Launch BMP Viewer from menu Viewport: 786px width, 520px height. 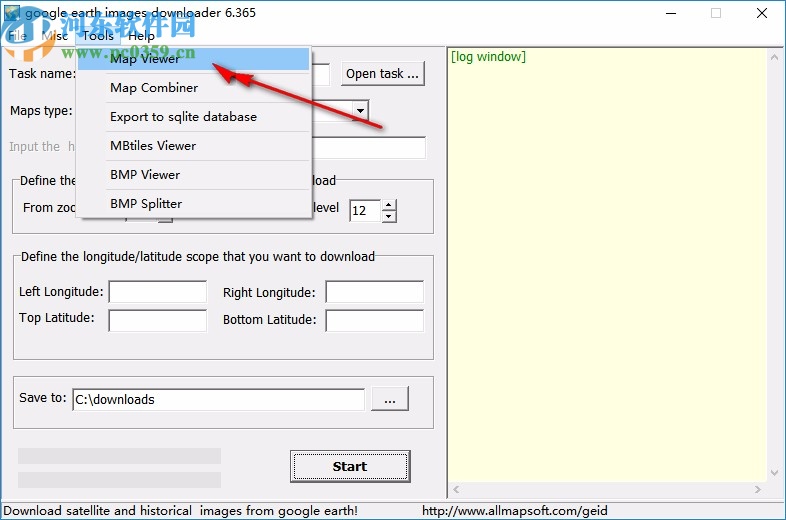193,175
